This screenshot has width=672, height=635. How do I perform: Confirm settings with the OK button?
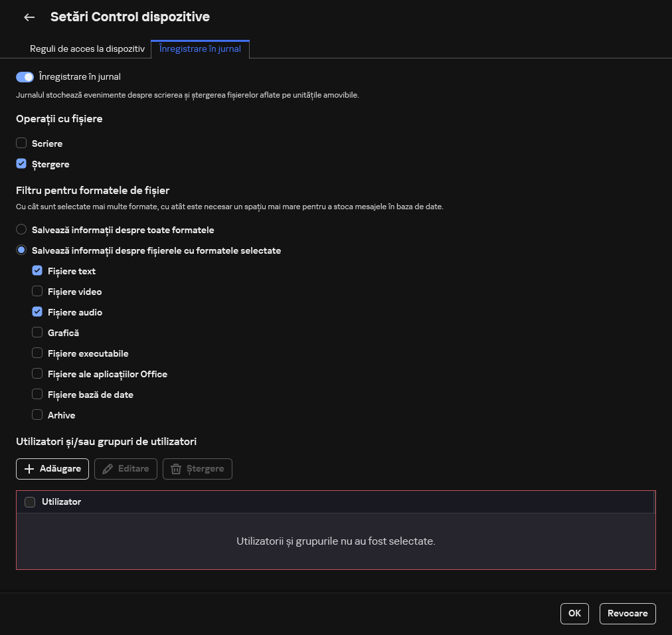point(574,614)
